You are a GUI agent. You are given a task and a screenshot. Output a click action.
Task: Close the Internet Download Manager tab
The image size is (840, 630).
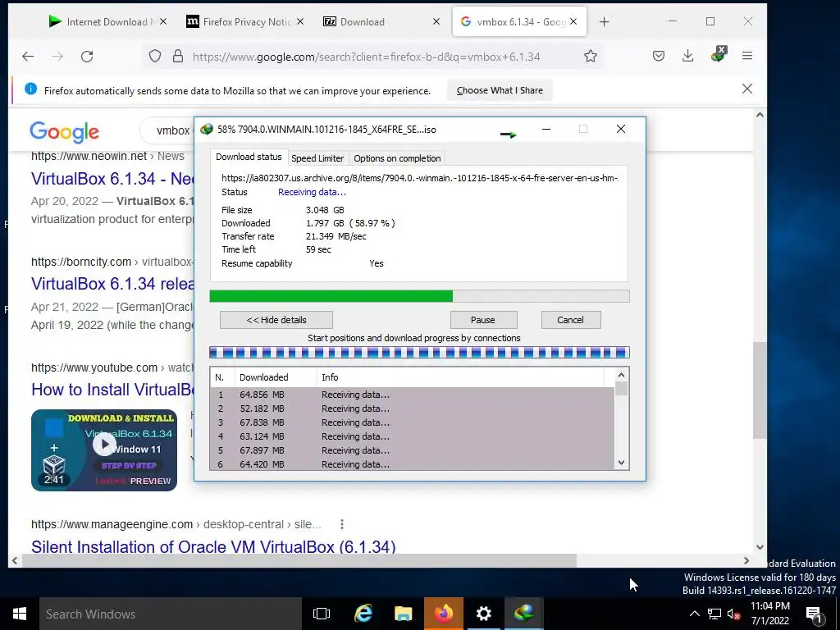tap(163, 21)
